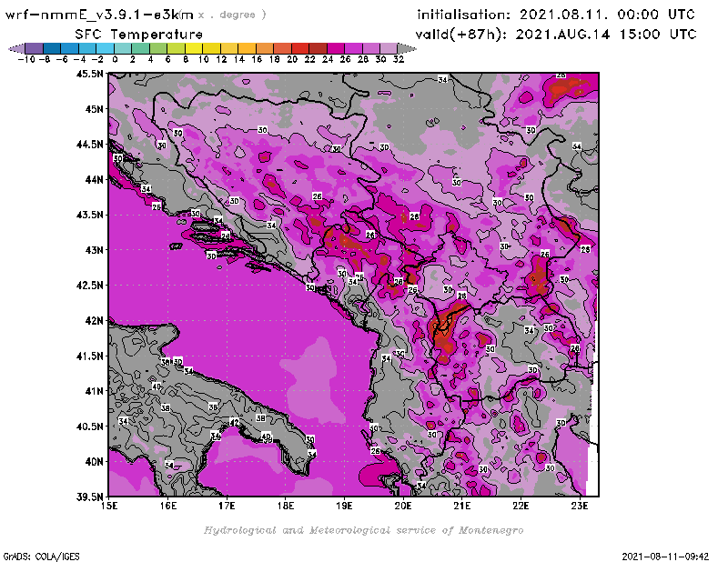Click the 39.5N latitude label
The height and width of the screenshot is (562, 728).
coord(89,497)
